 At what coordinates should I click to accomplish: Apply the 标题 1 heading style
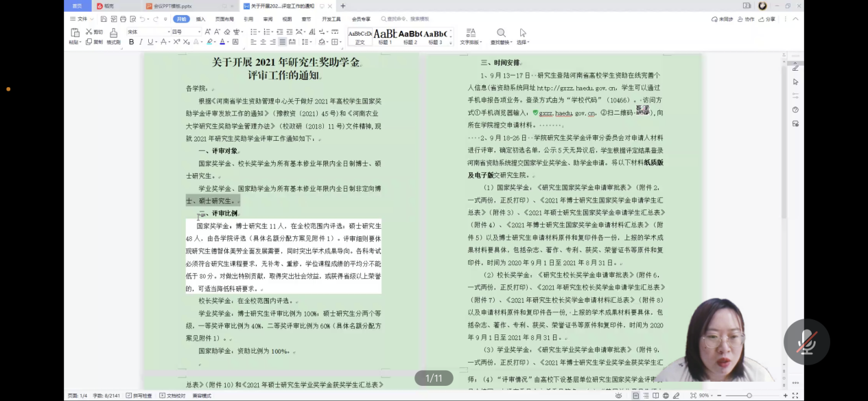(x=385, y=36)
